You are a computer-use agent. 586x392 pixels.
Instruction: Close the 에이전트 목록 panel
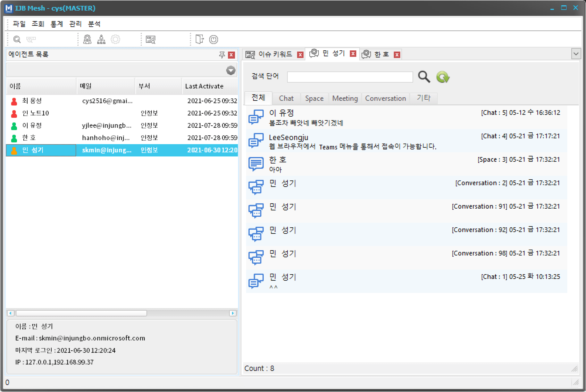click(231, 55)
